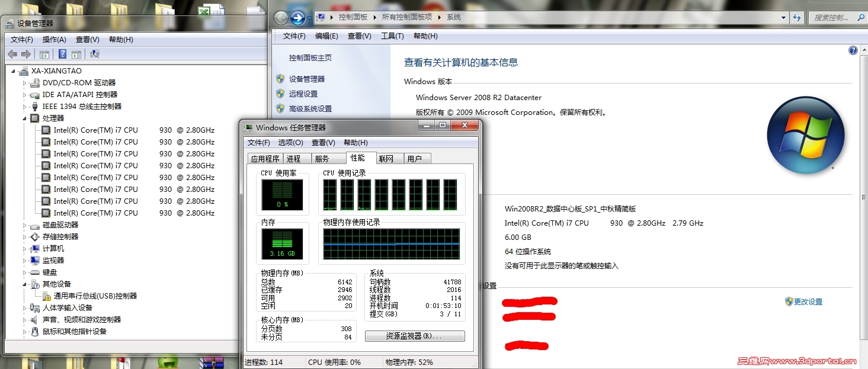
Task: Open the 远程设置 sidebar link
Action: (303, 94)
